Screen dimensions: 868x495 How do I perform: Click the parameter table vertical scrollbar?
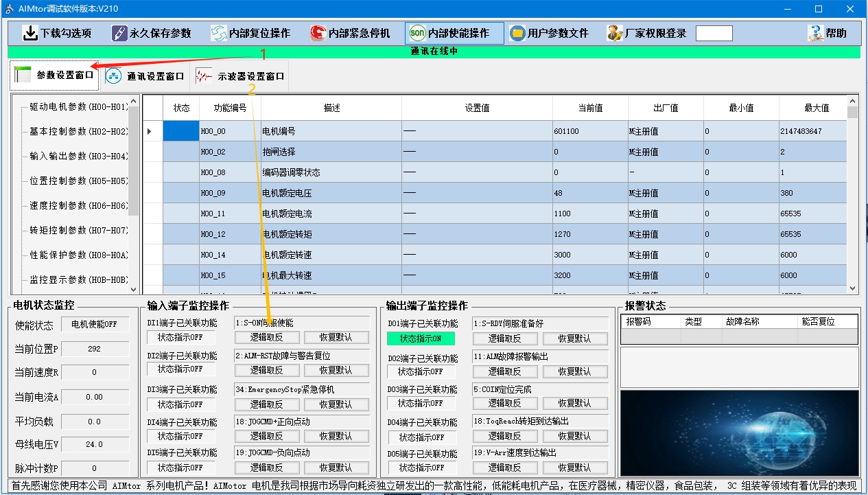click(852, 199)
